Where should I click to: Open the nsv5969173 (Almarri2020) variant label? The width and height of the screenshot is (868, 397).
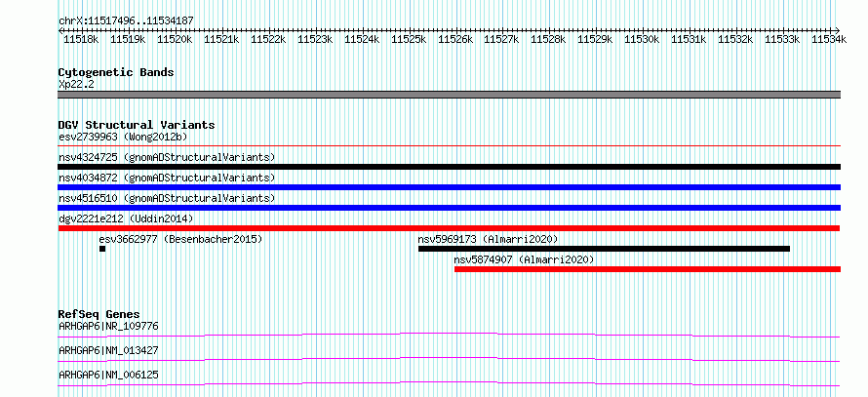[488, 239]
